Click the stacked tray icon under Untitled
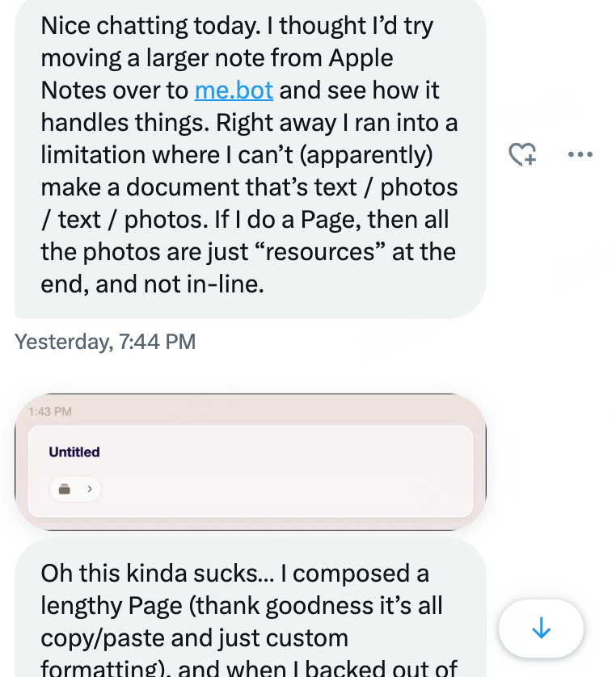The height and width of the screenshot is (677, 616). [x=65, y=489]
